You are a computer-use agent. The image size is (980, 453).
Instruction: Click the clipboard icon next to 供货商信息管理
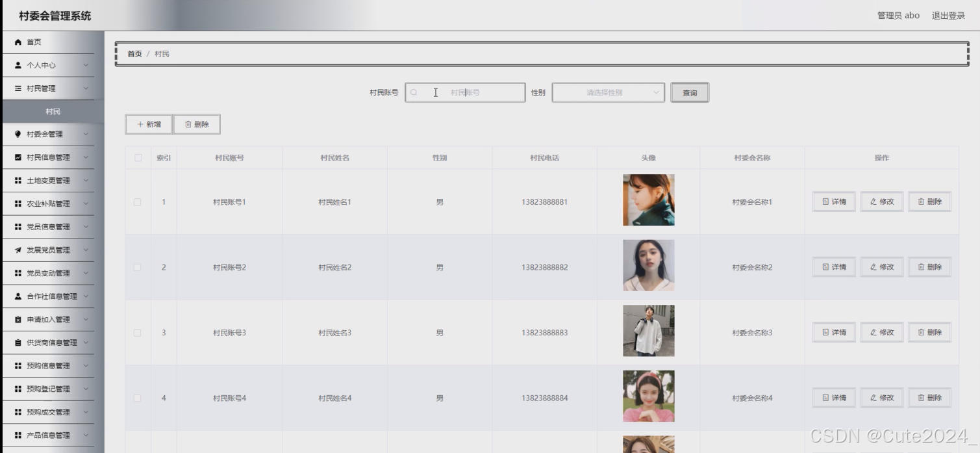pos(18,343)
